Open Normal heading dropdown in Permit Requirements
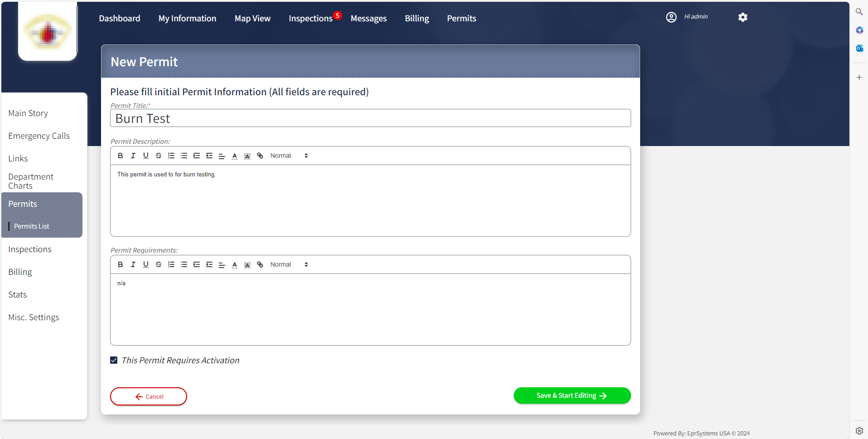This screenshot has height=439, width=868. point(289,264)
